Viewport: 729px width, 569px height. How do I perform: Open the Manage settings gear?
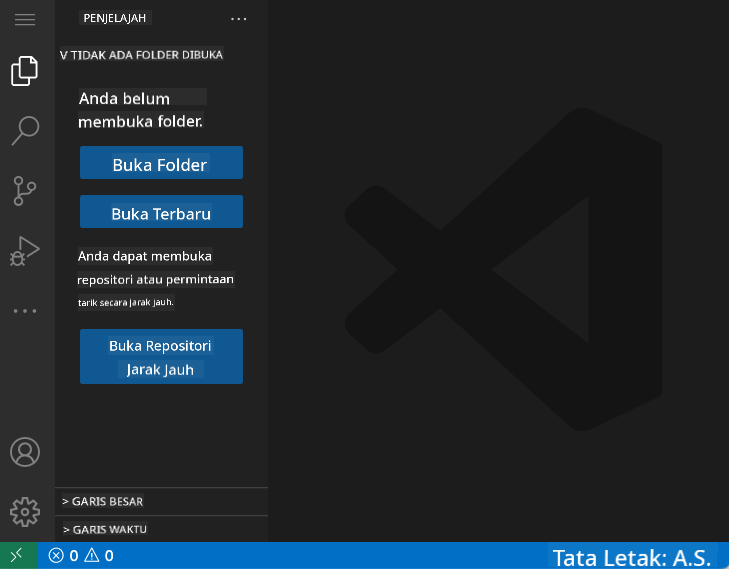25,512
